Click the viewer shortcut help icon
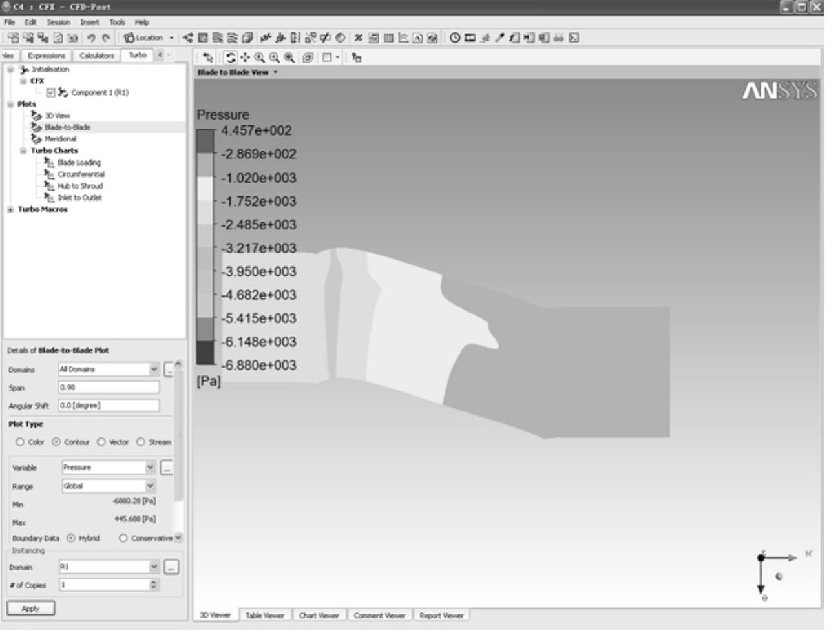The height and width of the screenshot is (635, 840). [357, 57]
